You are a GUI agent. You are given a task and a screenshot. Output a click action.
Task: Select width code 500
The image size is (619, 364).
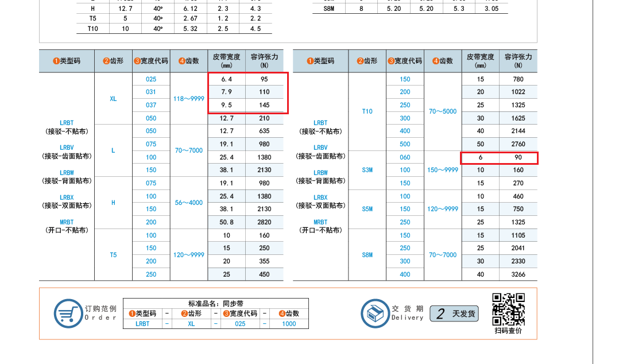[405, 144]
